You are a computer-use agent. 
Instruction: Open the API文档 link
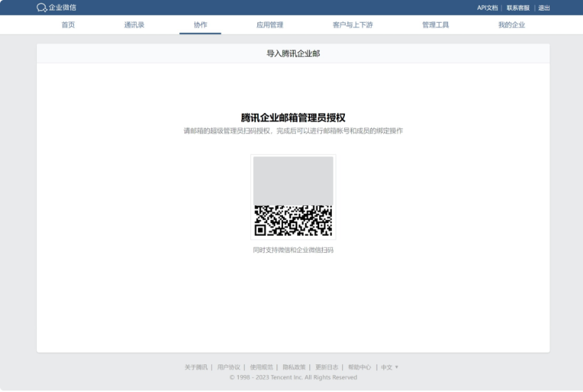click(487, 8)
